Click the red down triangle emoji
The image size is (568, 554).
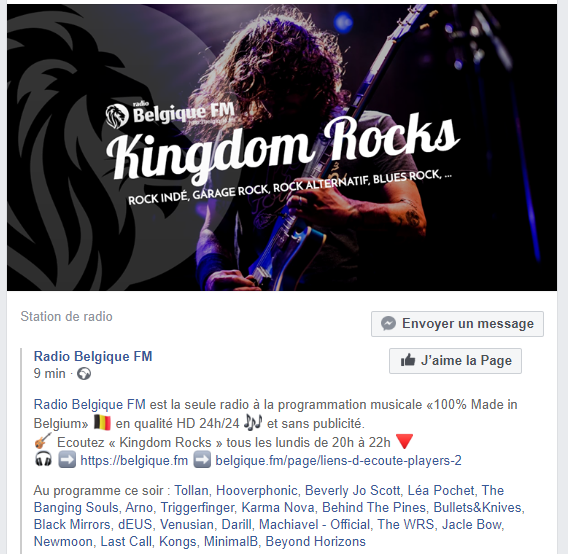(x=404, y=442)
